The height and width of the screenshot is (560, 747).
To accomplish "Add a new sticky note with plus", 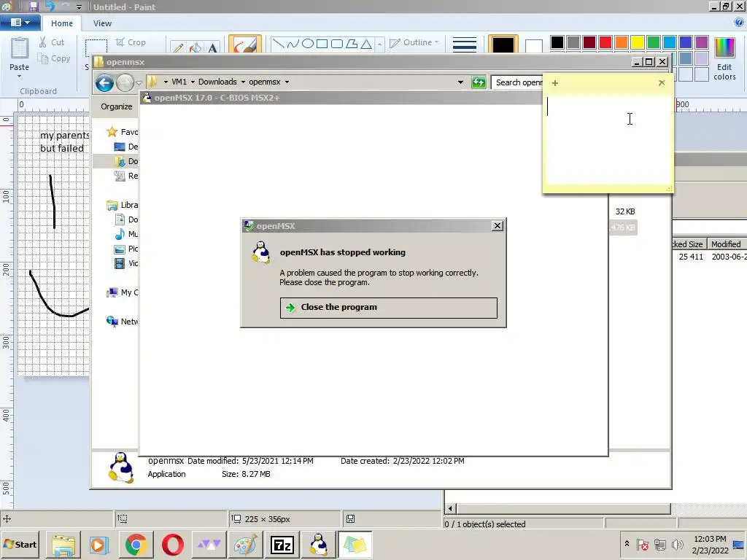I will pyautogui.click(x=555, y=83).
